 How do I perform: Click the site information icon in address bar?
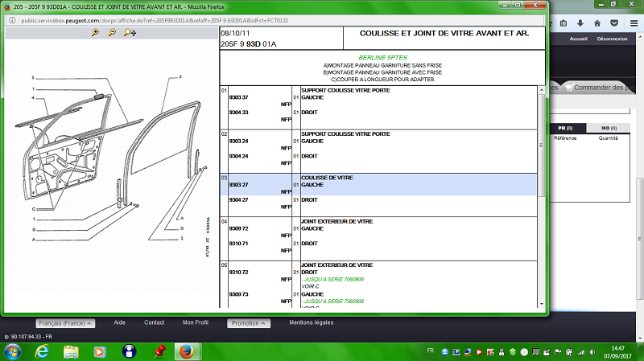click(x=12, y=21)
